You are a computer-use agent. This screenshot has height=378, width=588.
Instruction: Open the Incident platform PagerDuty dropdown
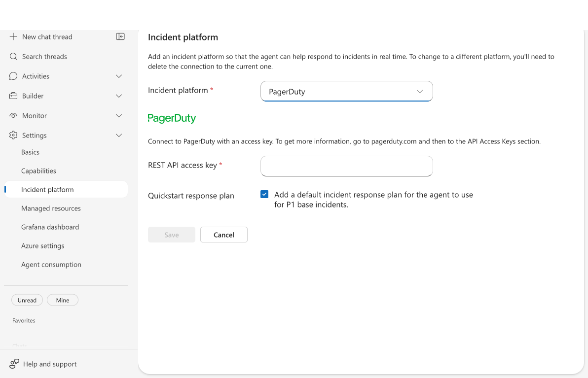click(346, 91)
